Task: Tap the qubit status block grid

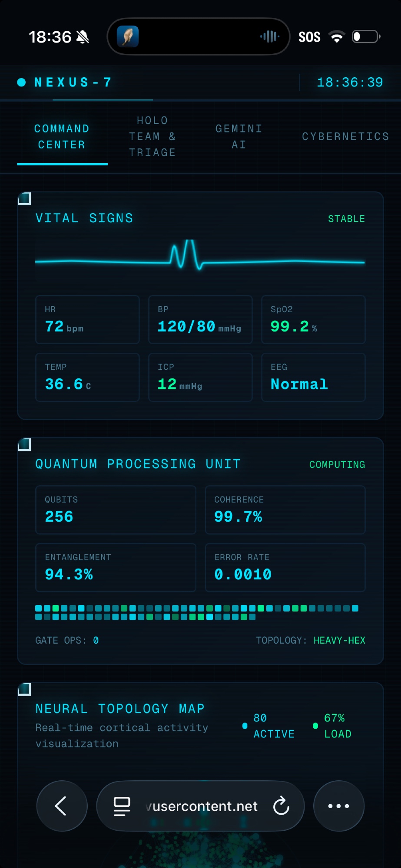Action: click(197, 612)
